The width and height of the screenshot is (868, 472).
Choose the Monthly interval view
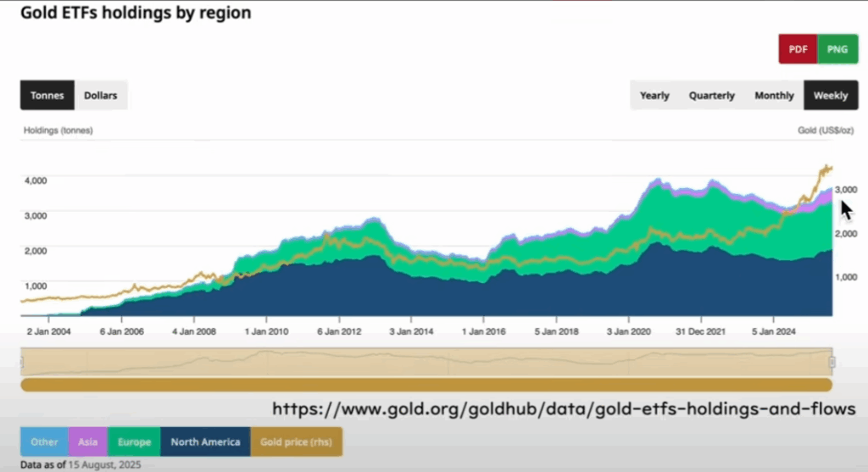coord(774,95)
